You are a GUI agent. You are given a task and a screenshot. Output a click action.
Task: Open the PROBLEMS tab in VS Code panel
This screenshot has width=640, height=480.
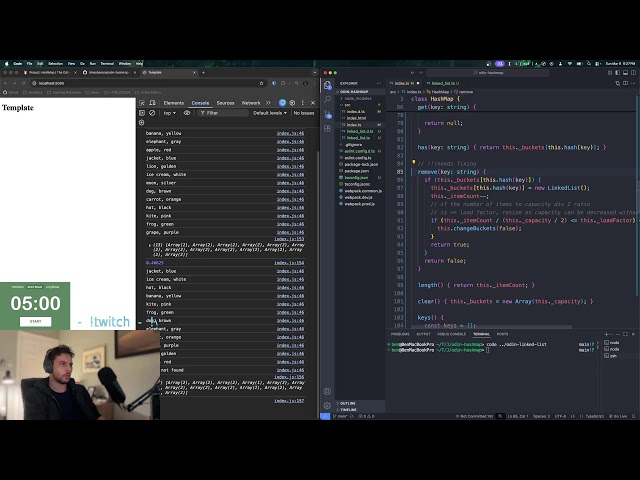click(x=400, y=334)
